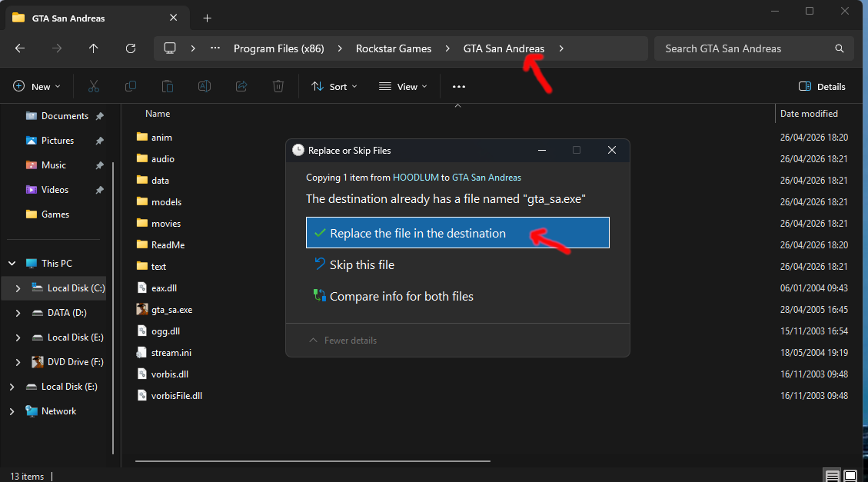This screenshot has width=868, height=482.
Task: Expand Local Disk (C:) in the sidebar
Action: (x=18, y=288)
